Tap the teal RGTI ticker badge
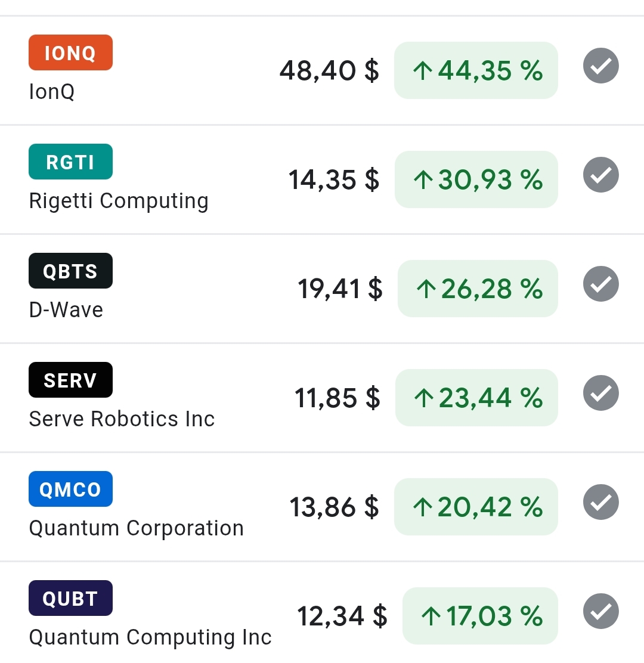Image resolution: width=644 pixels, height=663 pixels. (70, 162)
